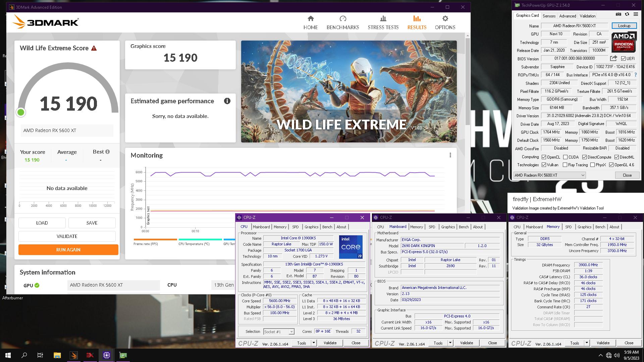Toggle the Ray Tracing checkbox in GPU-Z
The image size is (644, 362).
pos(565,165)
